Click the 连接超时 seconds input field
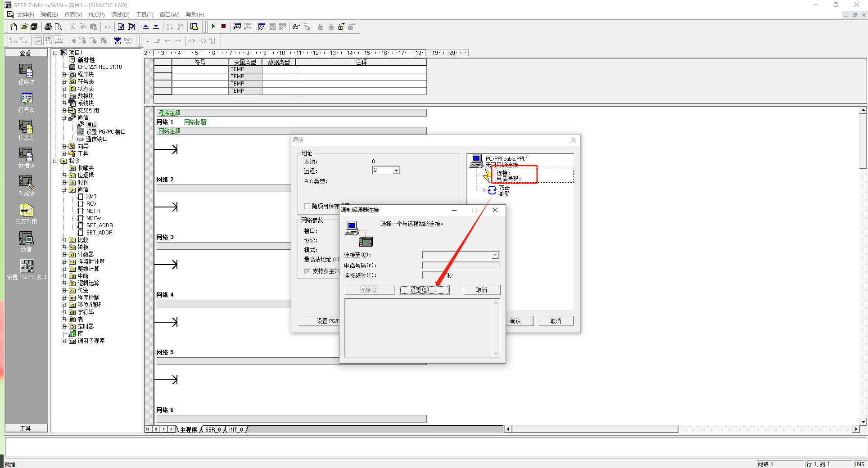The width and height of the screenshot is (868, 468). pyautogui.click(x=434, y=275)
